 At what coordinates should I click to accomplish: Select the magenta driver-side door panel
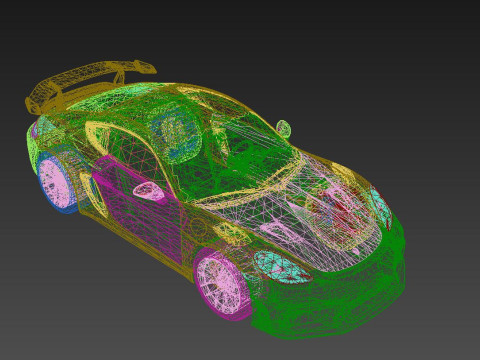click(140, 210)
